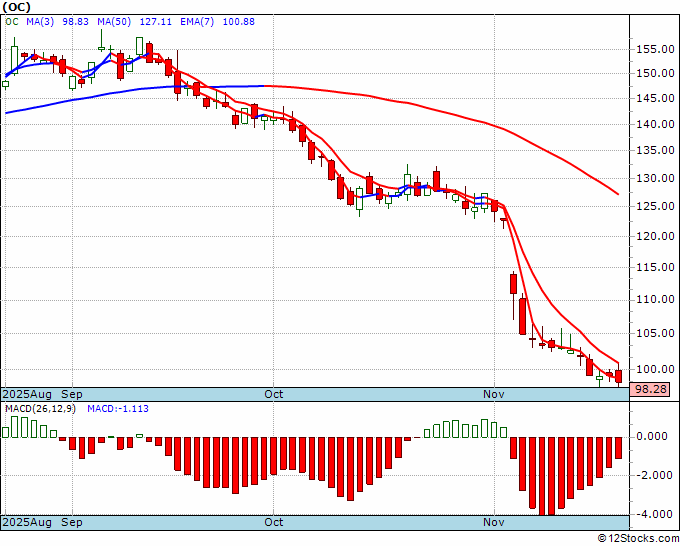The image size is (680, 546).
Task: Click the MA(50) legend label
Action: click(114, 22)
